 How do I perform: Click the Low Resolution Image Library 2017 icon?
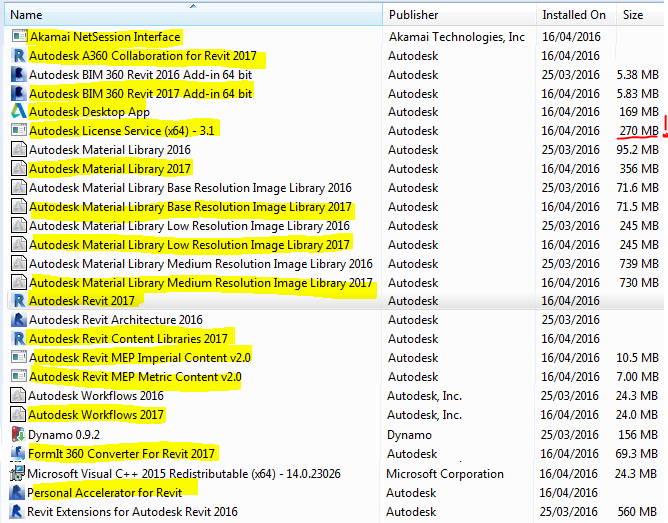19,244
